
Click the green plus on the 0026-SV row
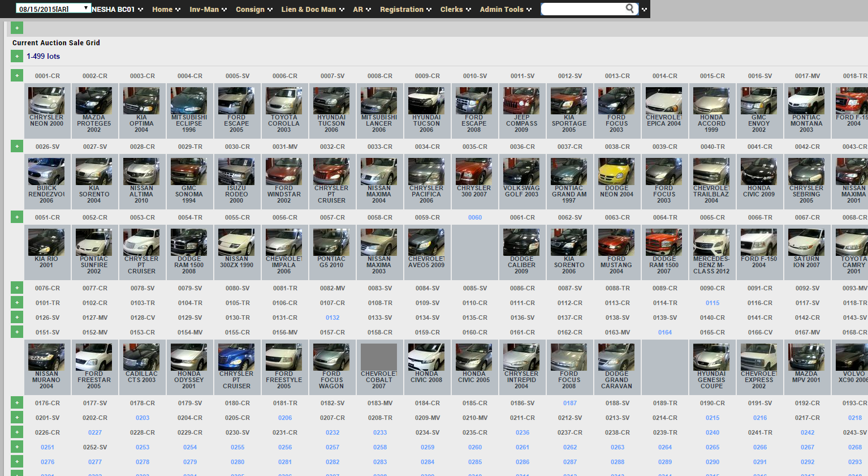pos(17,147)
